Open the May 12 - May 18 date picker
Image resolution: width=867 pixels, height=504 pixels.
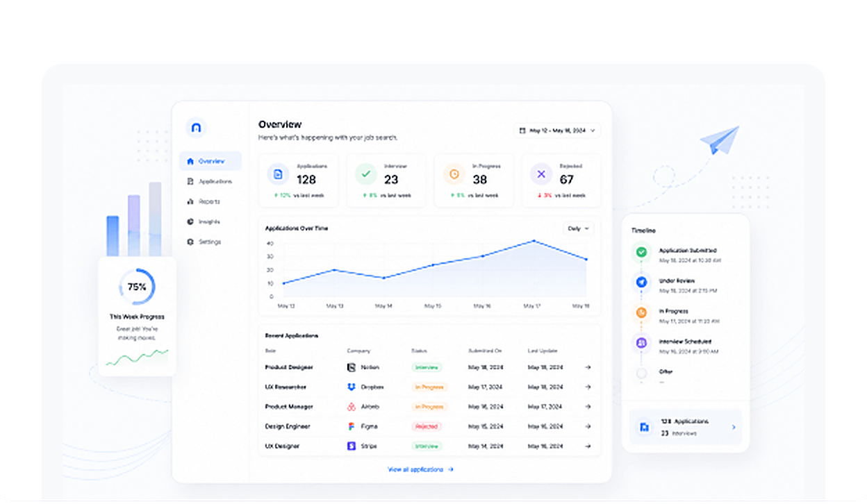(557, 130)
